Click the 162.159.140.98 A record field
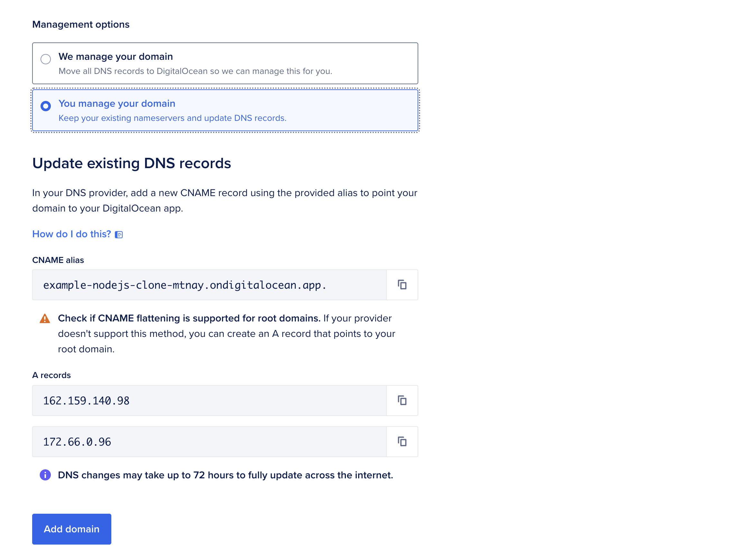Viewport: 740px width, 560px height. pyautogui.click(x=208, y=400)
